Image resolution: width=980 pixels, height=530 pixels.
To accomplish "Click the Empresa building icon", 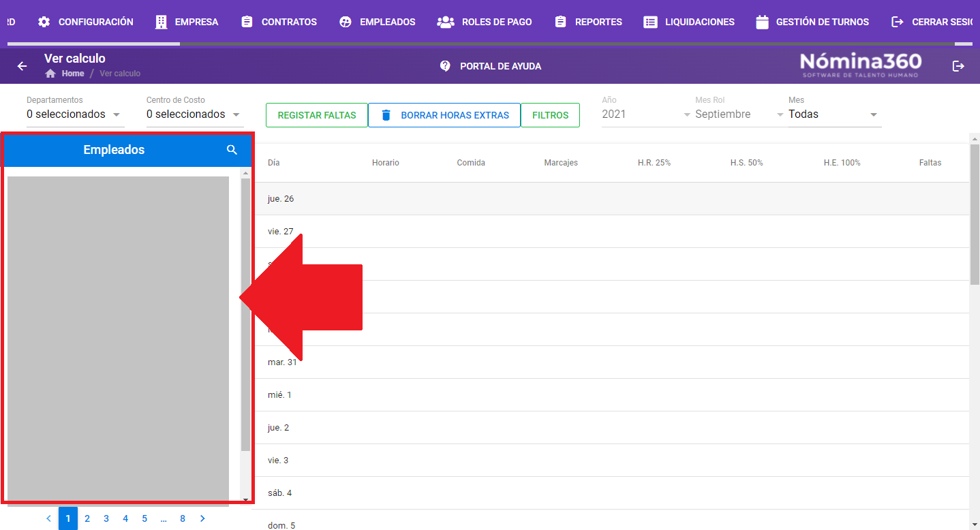I will (x=161, y=22).
